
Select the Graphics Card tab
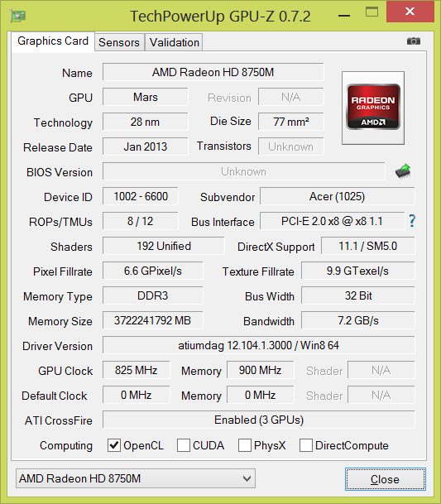pyautogui.click(x=53, y=41)
